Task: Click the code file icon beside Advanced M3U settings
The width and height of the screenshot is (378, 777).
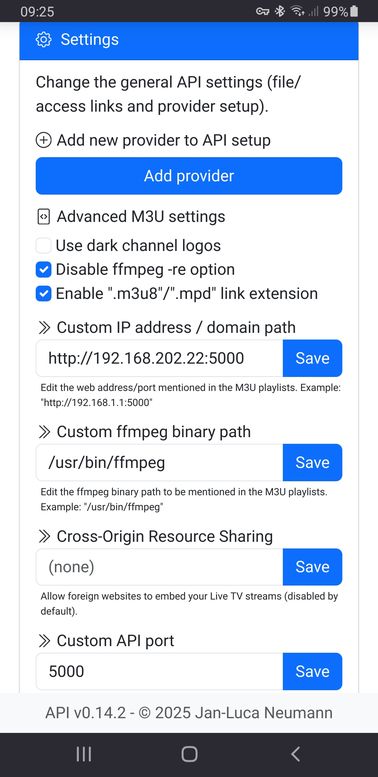Action: coord(44,217)
